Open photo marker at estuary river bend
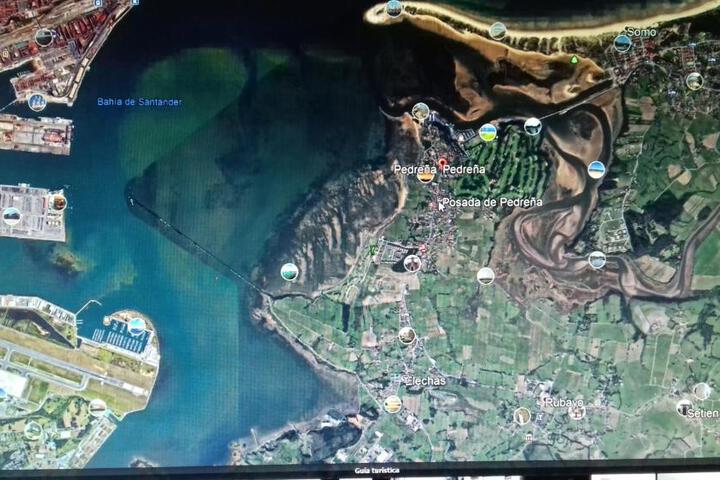The image size is (720, 480). coord(597,260)
